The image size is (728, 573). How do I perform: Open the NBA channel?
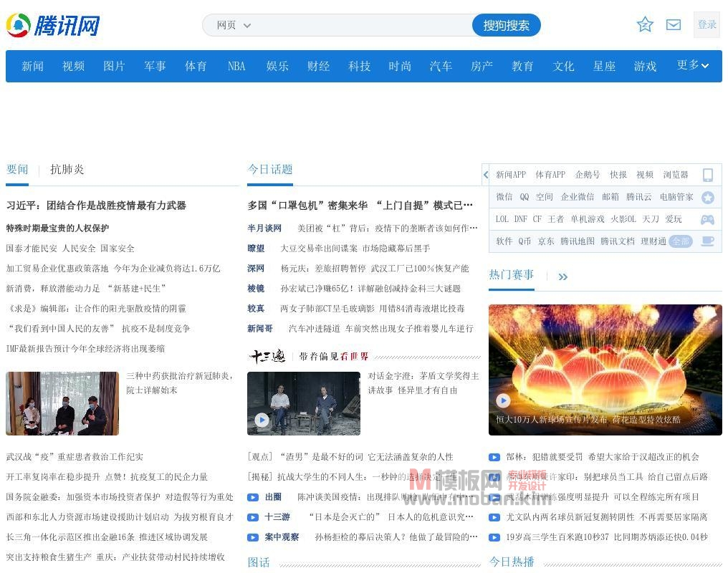click(236, 67)
